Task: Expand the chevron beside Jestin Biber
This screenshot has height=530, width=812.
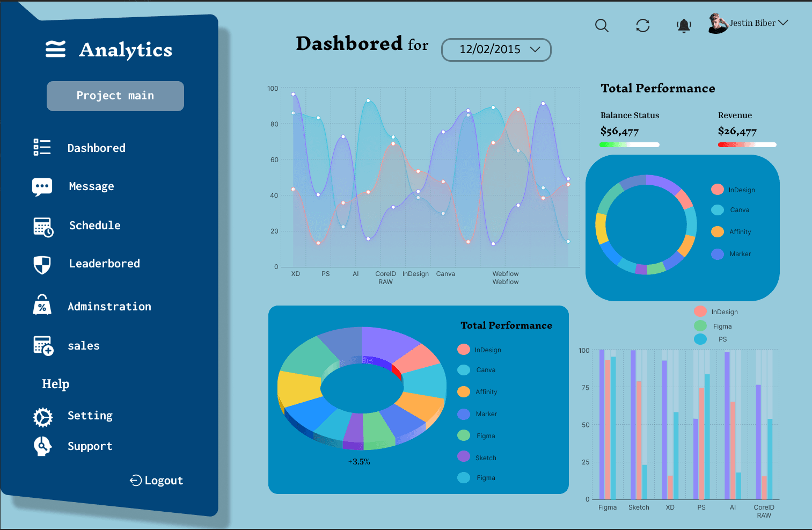Action: pos(783,23)
